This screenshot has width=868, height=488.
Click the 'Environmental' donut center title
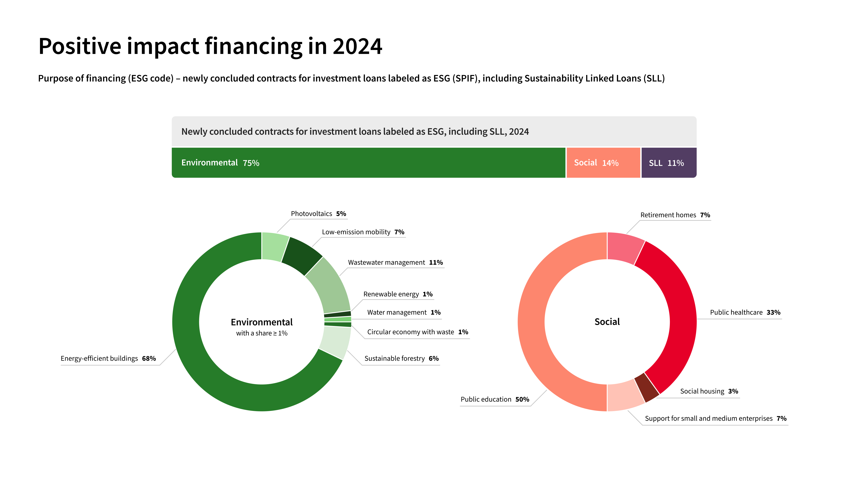pos(262,322)
